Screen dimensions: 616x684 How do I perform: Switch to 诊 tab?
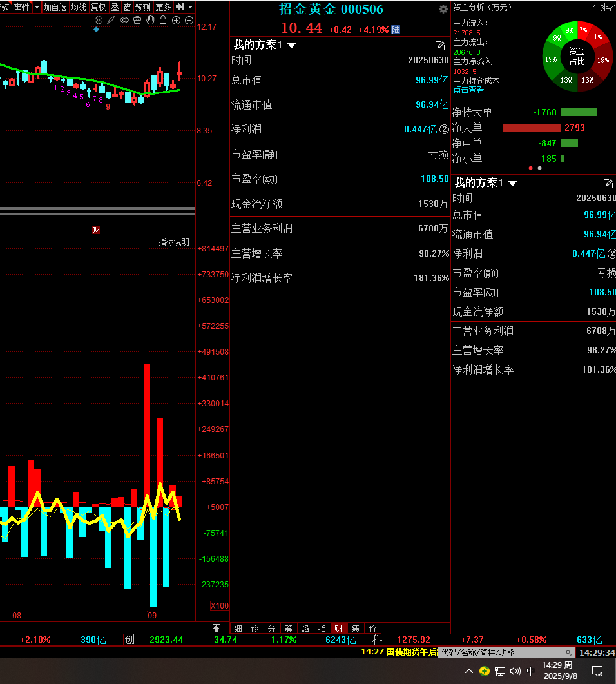tap(255, 629)
